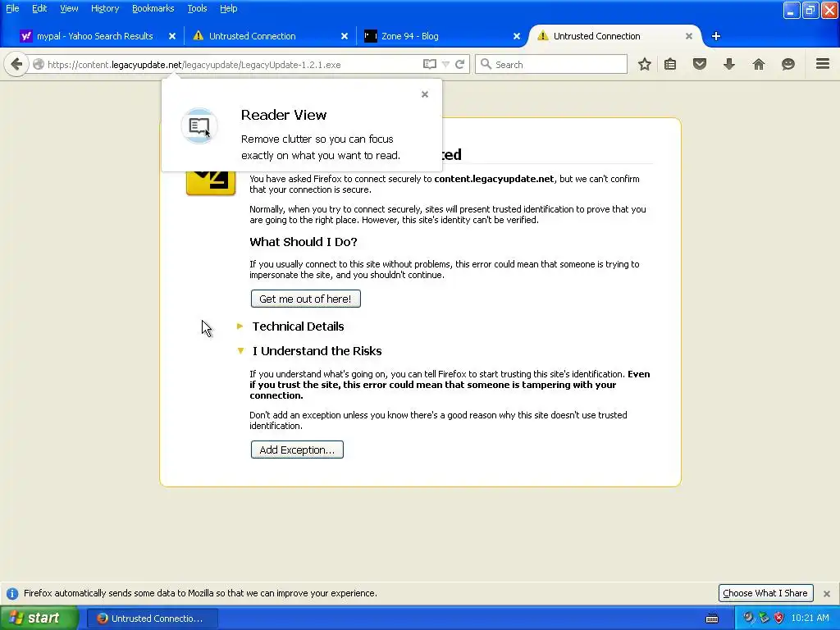This screenshot has height=630, width=840.
Task: Click the yellow certificate warning icon
Action: [211, 183]
